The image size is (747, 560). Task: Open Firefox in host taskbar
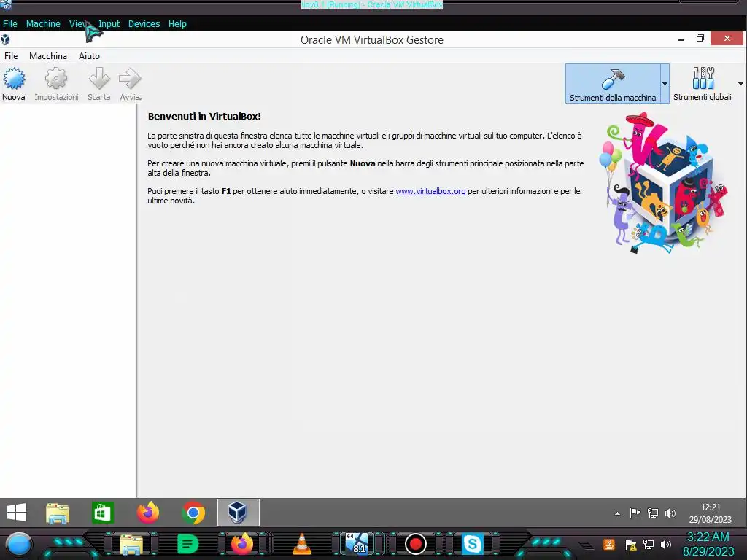(242, 544)
